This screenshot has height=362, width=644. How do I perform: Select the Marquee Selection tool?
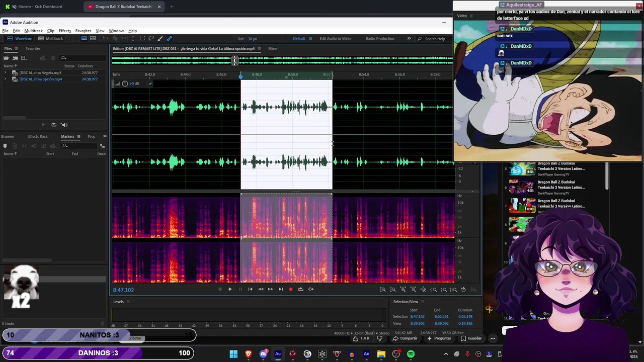point(142,39)
